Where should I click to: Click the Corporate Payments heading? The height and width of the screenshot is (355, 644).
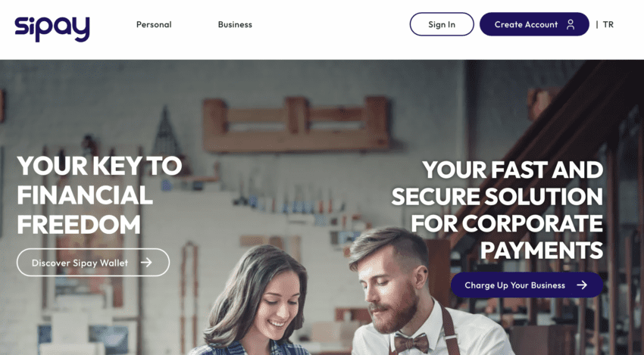click(497, 210)
